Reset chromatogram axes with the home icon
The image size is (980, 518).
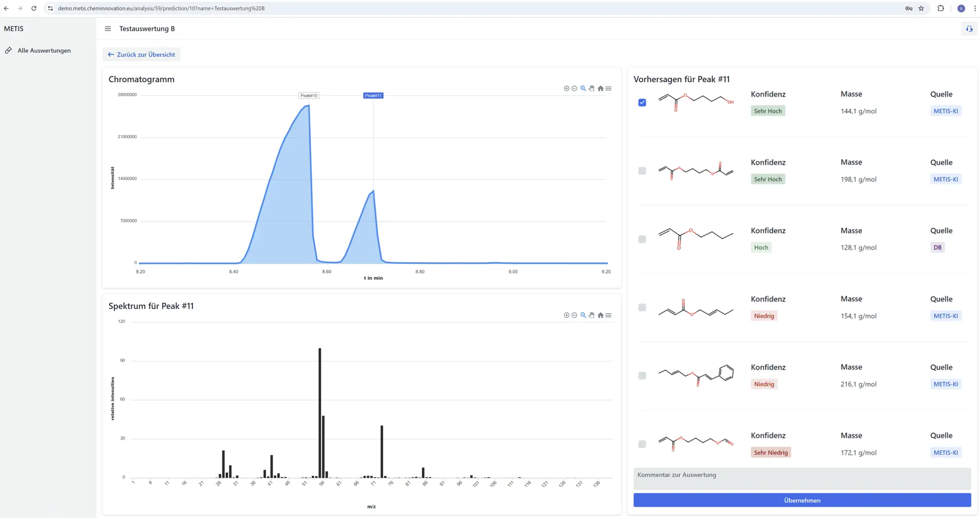(600, 88)
